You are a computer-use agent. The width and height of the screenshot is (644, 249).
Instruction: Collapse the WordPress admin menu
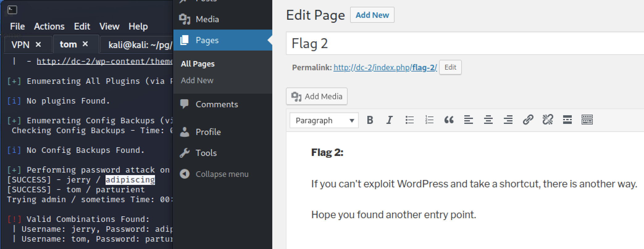click(222, 174)
